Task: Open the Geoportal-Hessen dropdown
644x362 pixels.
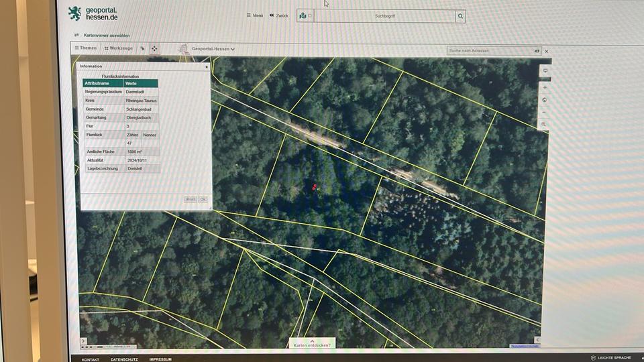Action: coord(213,49)
